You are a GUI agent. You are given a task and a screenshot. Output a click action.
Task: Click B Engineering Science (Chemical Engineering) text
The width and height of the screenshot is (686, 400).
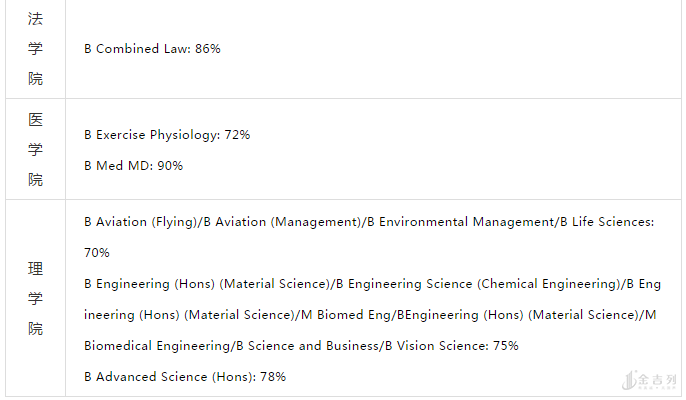click(x=477, y=283)
